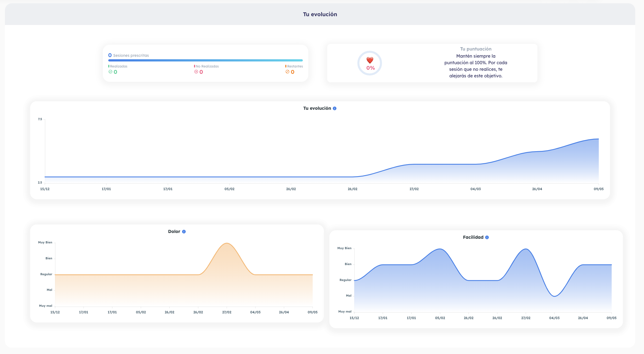
Task: Click the 'Muy mal' label on Dolor chart
Action: (45, 306)
